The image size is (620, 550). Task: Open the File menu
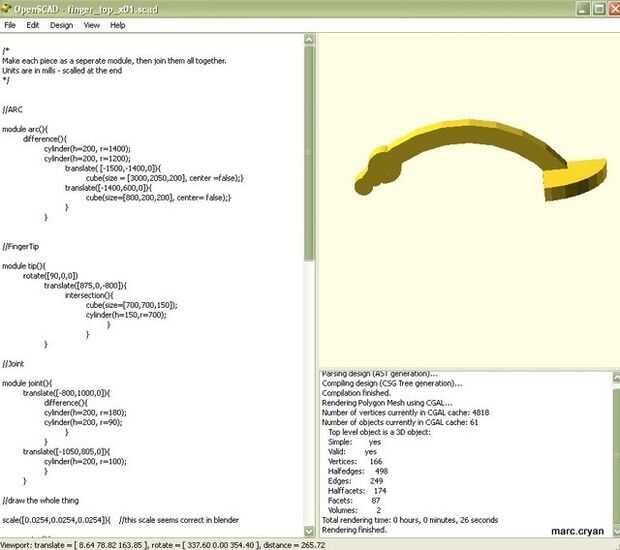coord(10,25)
